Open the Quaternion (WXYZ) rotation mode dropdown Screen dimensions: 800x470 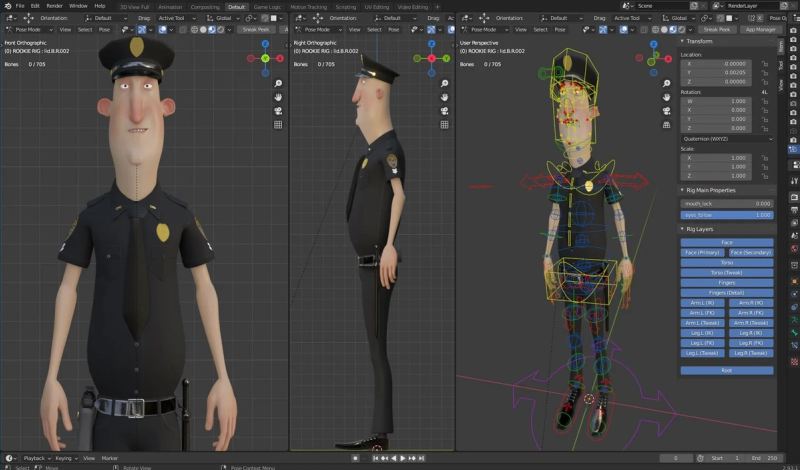[x=727, y=139]
